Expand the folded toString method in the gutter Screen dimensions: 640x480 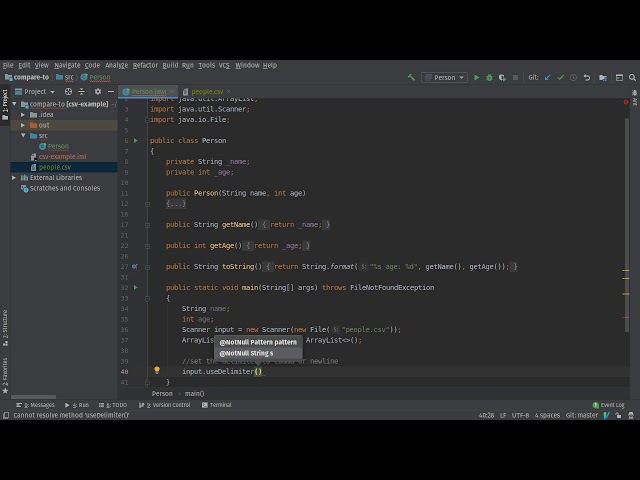tap(147, 267)
